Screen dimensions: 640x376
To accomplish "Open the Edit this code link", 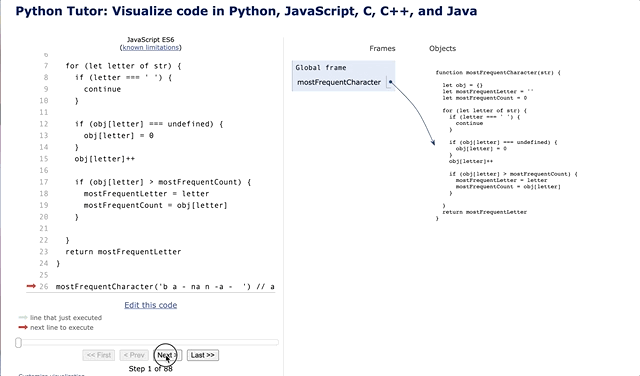I will coord(151,305).
